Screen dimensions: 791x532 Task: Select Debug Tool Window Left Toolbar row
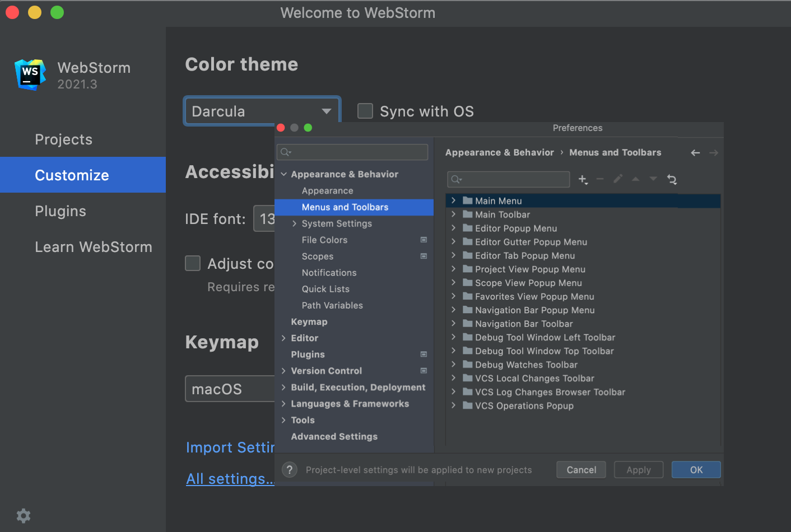coord(583,337)
